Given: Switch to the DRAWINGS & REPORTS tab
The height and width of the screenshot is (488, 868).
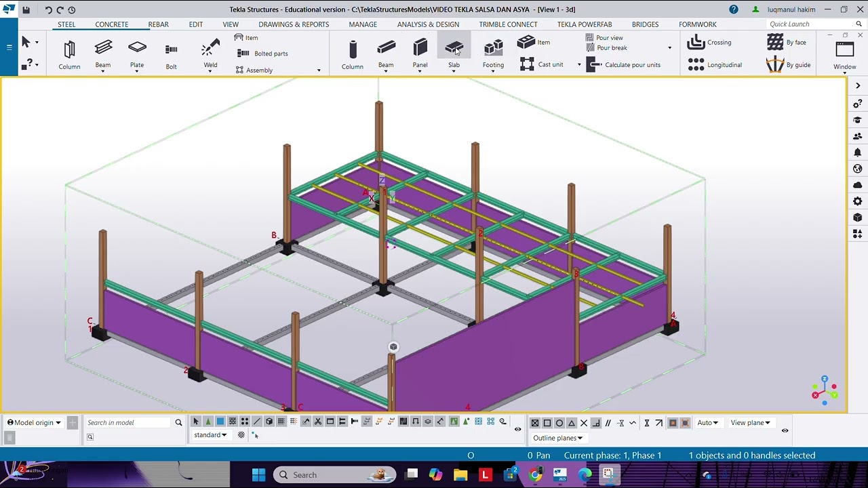Looking at the screenshot, I should click(294, 24).
